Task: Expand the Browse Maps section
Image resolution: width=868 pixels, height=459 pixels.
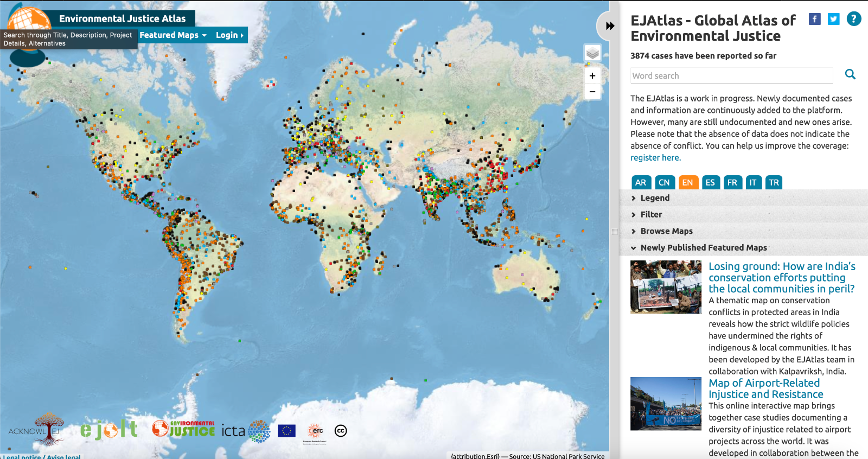Action: point(744,231)
